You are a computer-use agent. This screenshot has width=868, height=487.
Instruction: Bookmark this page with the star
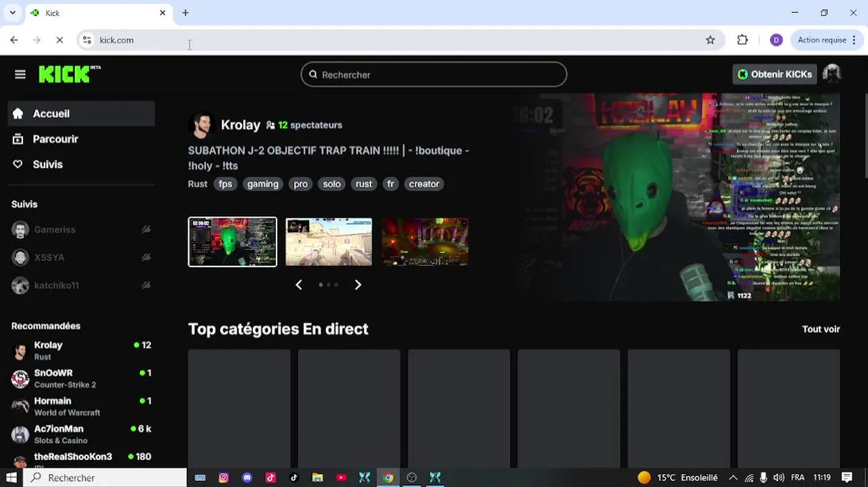[x=710, y=40]
